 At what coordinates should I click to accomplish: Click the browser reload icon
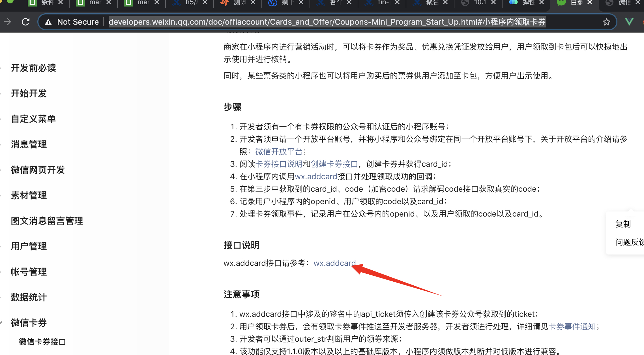[x=25, y=22]
